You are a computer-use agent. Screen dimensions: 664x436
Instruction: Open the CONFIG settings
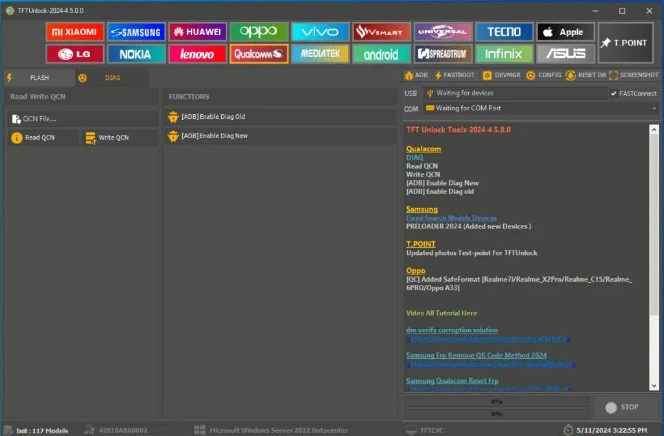click(x=544, y=75)
